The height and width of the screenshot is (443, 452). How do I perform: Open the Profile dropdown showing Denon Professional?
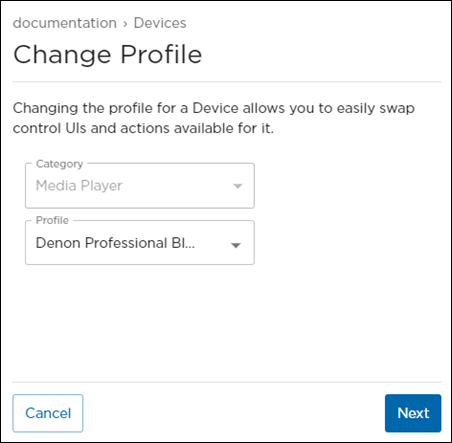[x=140, y=243]
